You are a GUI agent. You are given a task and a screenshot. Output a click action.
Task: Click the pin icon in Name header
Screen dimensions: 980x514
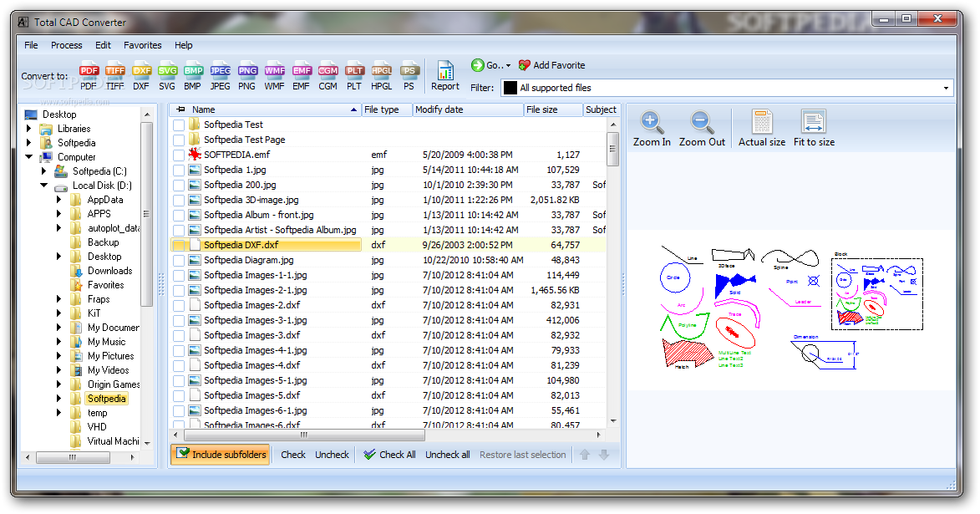(180, 109)
